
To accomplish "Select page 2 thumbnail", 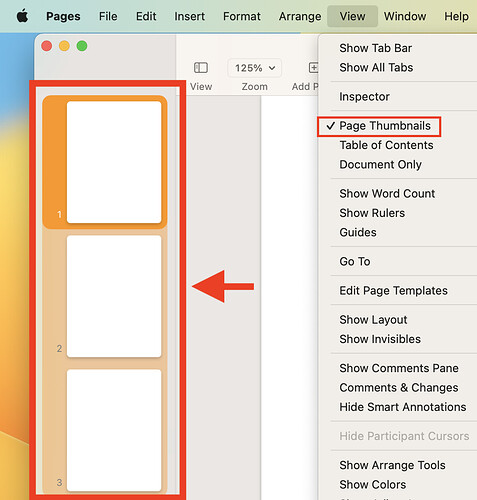I will (x=114, y=296).
